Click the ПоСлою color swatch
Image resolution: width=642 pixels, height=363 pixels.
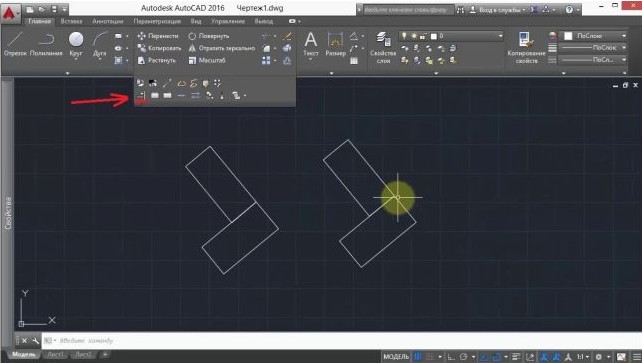click(x=568, y=36)
